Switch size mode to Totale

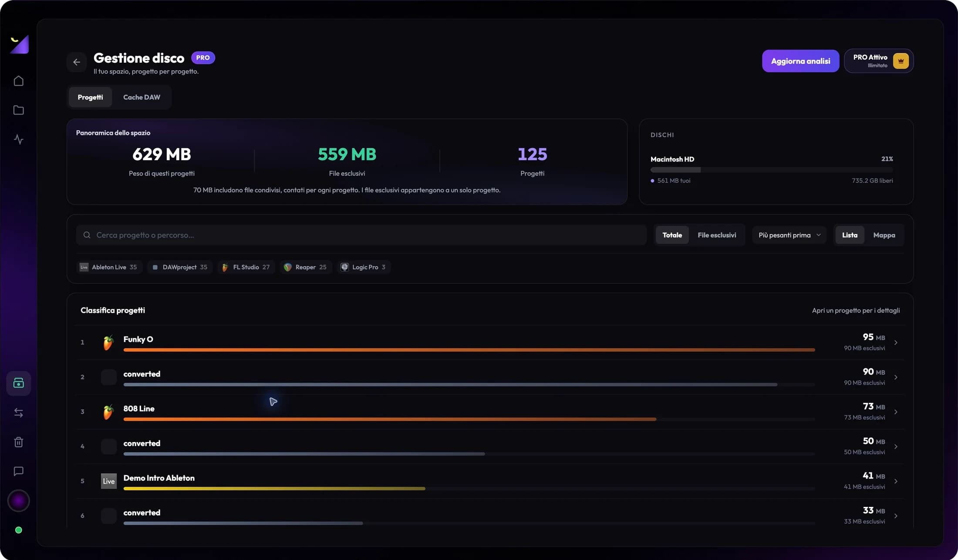(x=672, y=235)
